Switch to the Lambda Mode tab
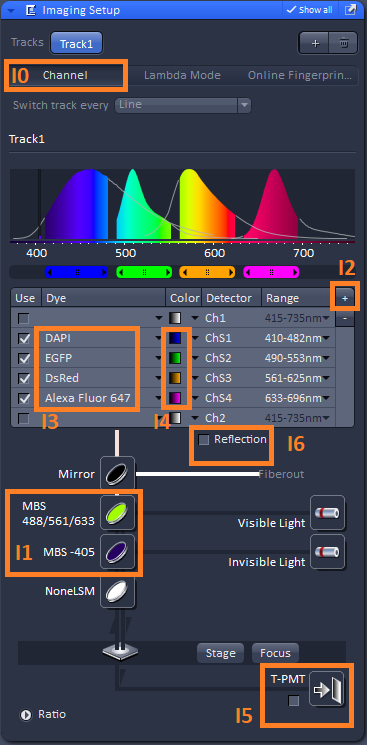367x745 pixels. point(182,75)
